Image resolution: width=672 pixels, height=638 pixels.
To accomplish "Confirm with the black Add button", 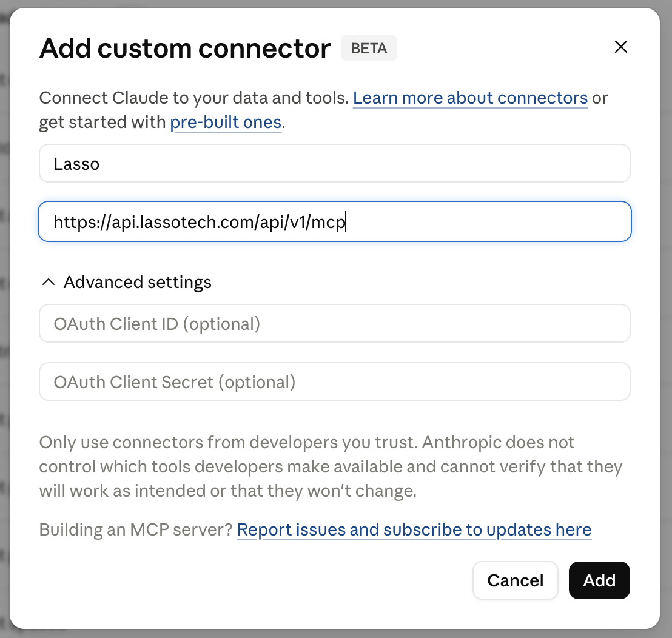I will pos(599,580).
